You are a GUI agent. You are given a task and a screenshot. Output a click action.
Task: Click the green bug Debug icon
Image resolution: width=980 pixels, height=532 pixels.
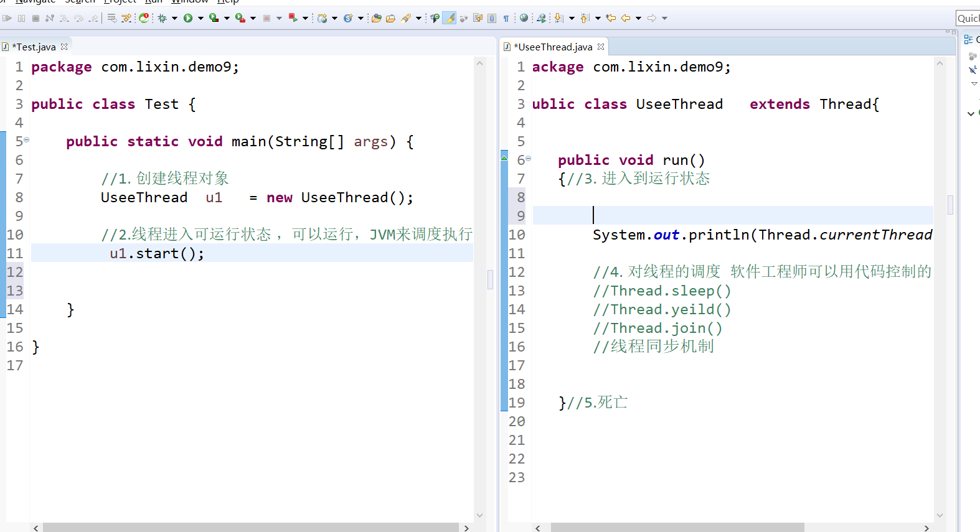(x=162, y=18)
